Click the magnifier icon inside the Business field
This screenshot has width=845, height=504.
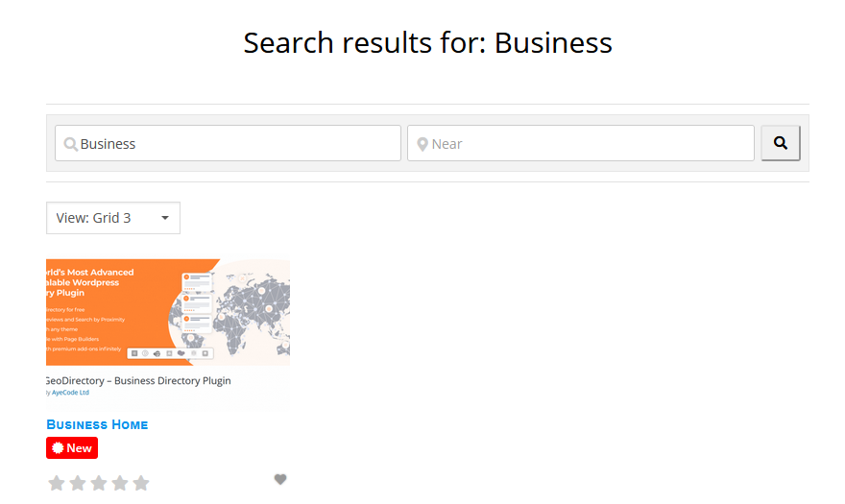[70, 144]
